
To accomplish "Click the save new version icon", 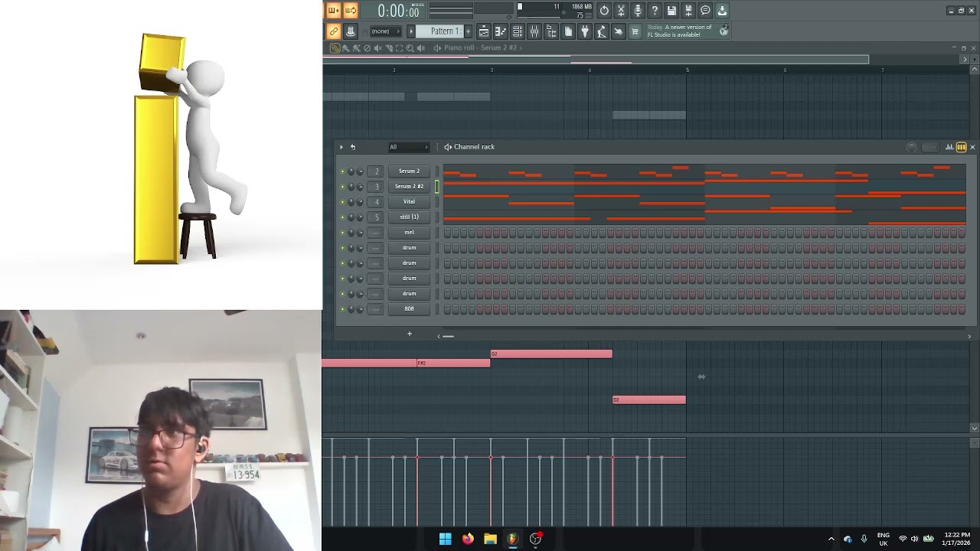I will 688,11.
